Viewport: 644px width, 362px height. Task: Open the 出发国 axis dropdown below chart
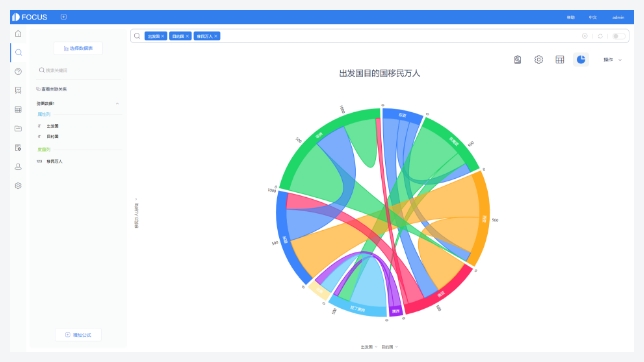pos(368,347)
